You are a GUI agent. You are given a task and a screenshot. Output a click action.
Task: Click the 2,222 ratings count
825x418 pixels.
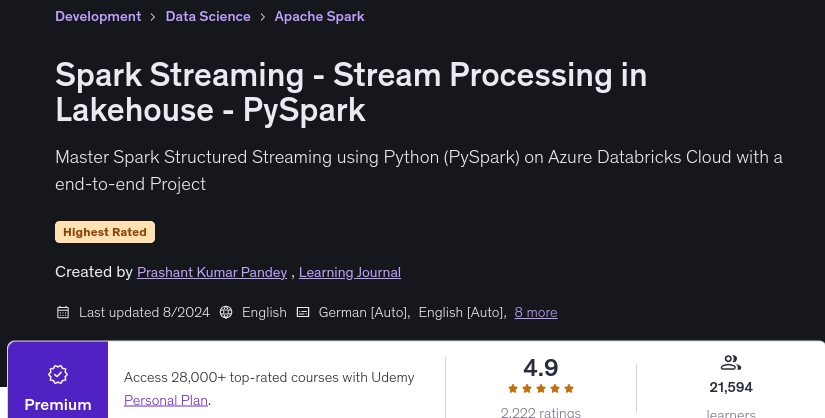(541, 413)
